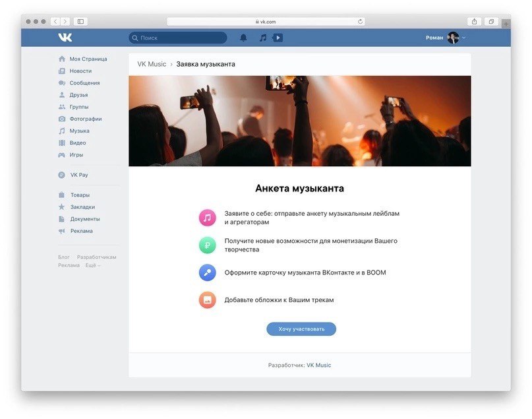532x419 pixels.
Task: Click the Сообщения chat bubble icon
Action: click(x=62, y=83)
